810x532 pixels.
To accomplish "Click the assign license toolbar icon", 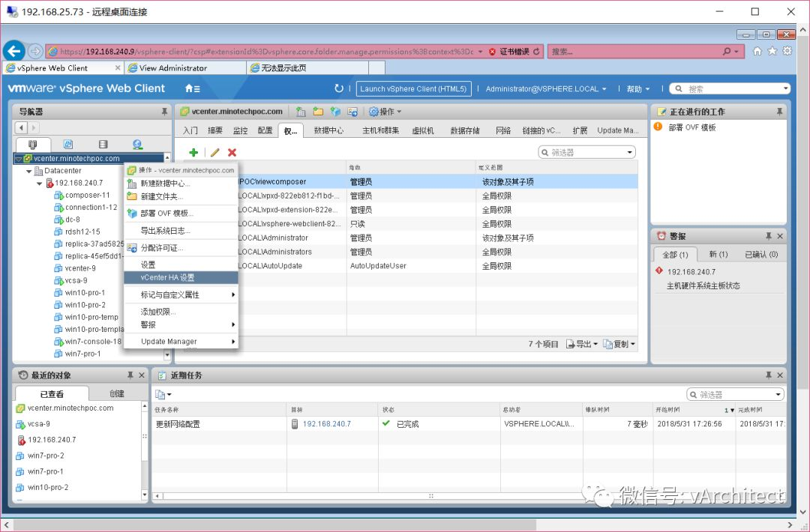I will click(x=352, y=112).
